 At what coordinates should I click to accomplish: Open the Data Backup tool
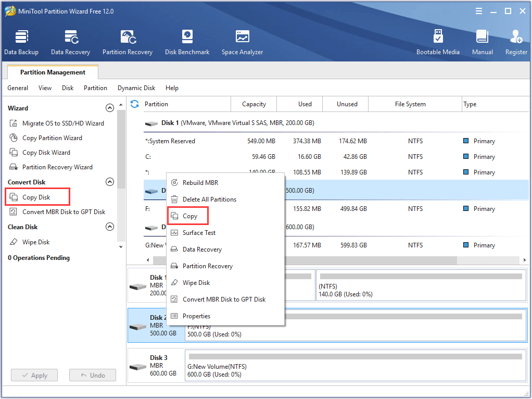point(21,42)
